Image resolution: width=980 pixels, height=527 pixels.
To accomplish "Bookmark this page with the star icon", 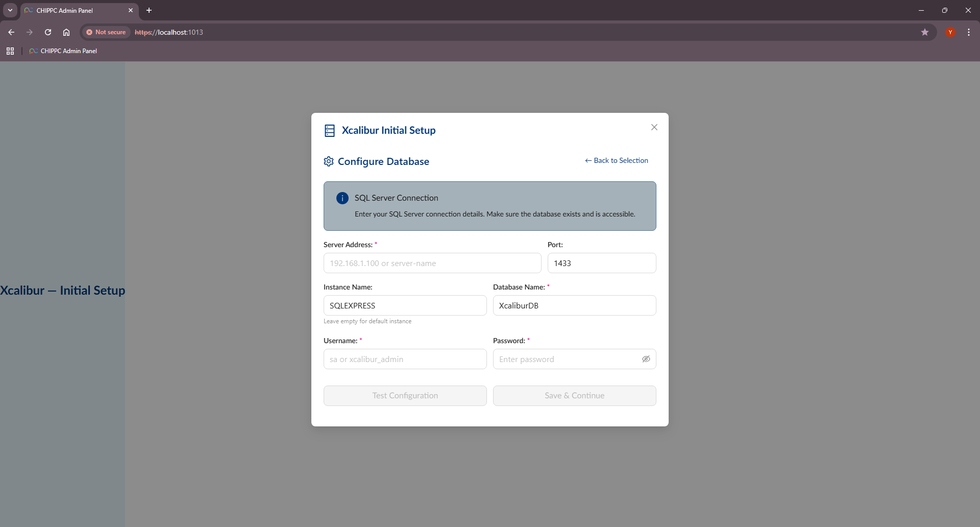I will click(925, 32).
